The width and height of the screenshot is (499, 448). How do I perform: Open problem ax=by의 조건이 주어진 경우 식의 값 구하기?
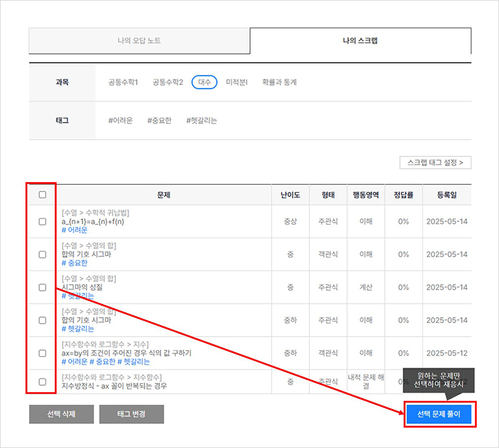[126, 353]
